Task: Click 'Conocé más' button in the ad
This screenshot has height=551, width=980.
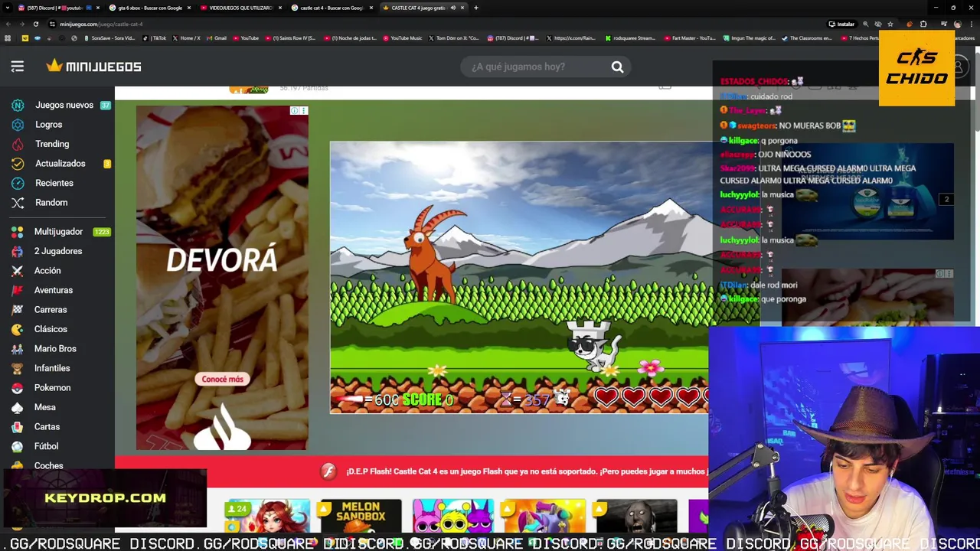Action: (222, 379)
